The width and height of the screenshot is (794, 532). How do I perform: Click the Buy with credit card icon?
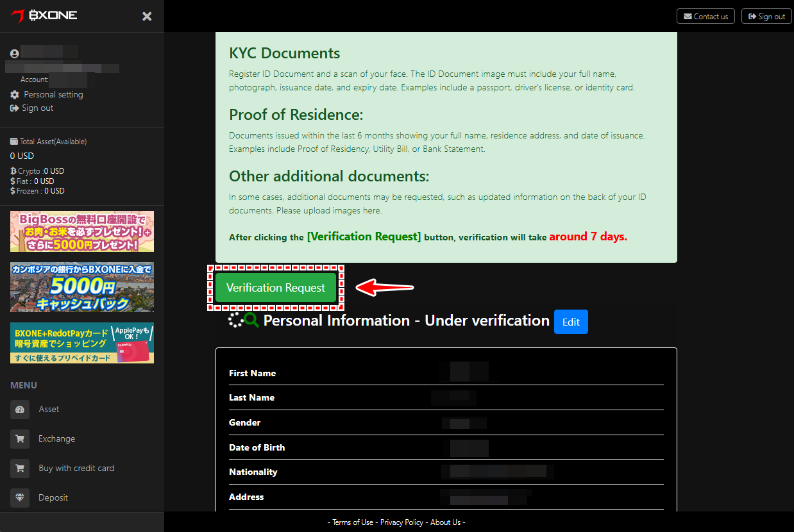coord(20,469)
